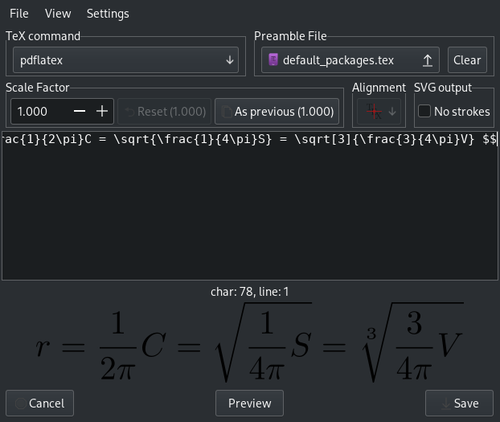The width and height of the screenshot is (500, 422).
Task: Click inside the 1.000 scale factor field
Action: coord(40,111)
